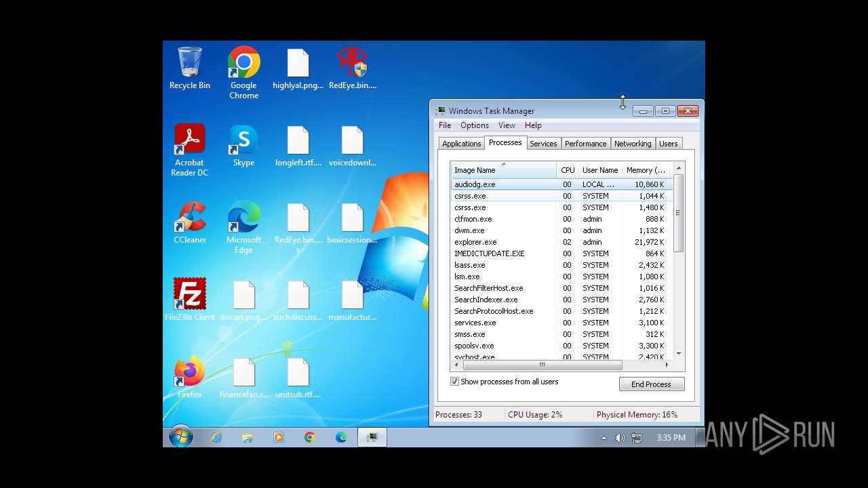868x488 pixels.
Task: Select the services.exe process row
Action: point(561,323)
